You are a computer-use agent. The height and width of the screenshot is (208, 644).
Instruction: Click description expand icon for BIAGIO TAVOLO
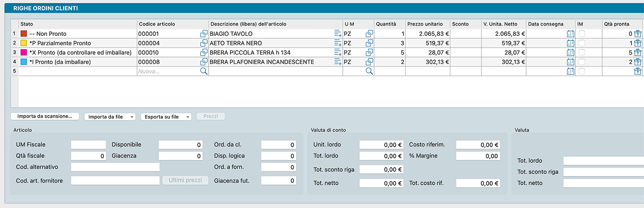pos(338,34)
